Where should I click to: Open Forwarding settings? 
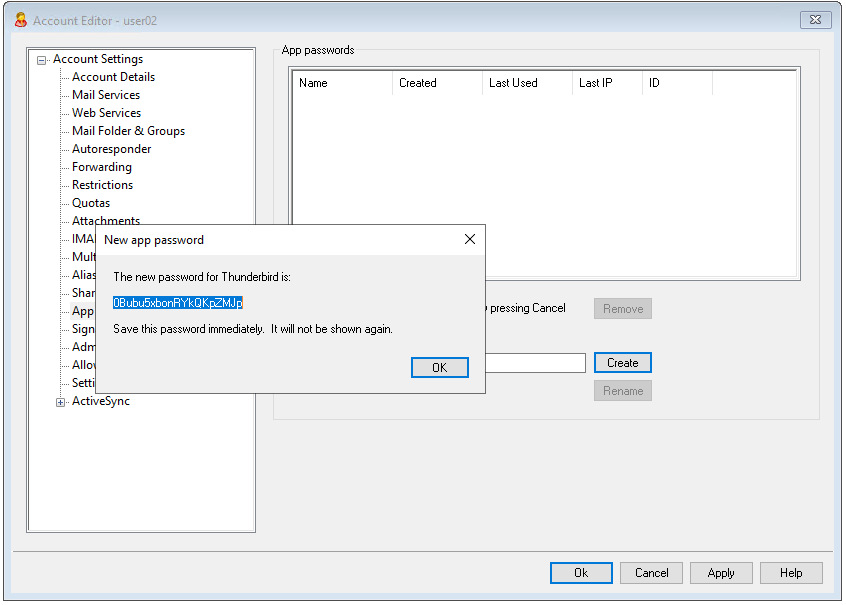[x=101, y=166]
